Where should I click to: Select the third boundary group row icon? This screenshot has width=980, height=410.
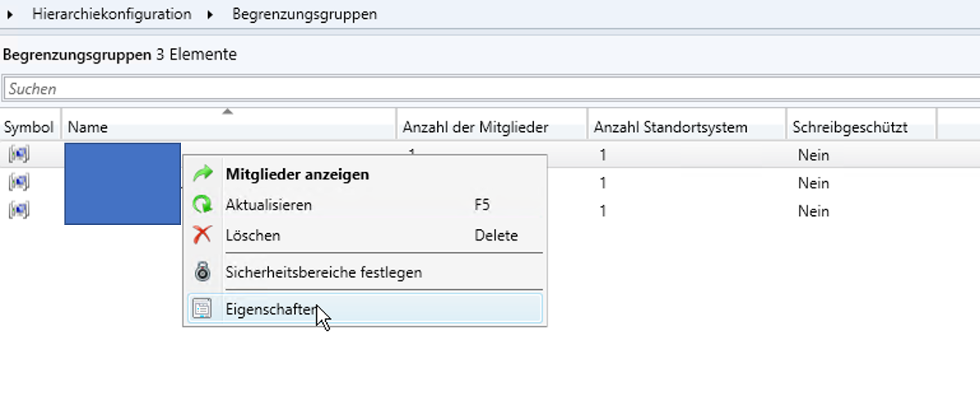coord(19,210)
